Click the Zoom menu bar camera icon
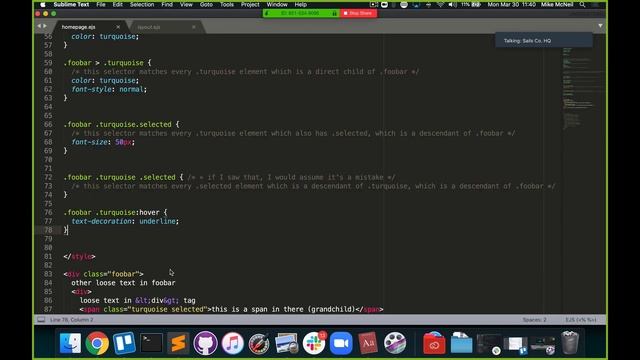640x360 pixels. (384, 4)
